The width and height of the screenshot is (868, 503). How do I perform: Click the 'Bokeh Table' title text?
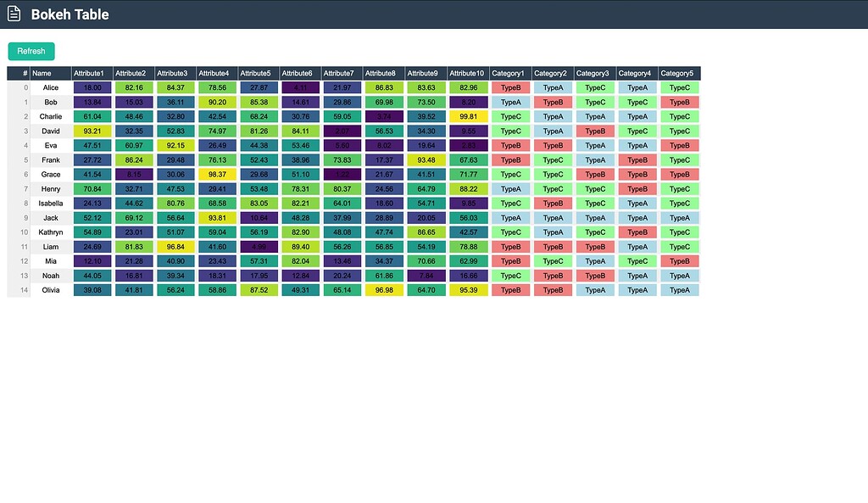(70, 14)
